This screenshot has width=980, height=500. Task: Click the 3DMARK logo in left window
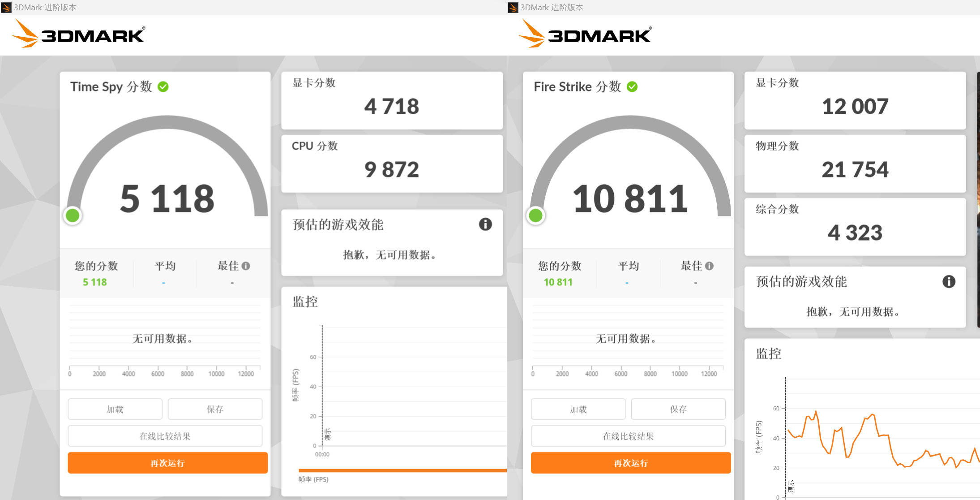click(x=78, y=34)
